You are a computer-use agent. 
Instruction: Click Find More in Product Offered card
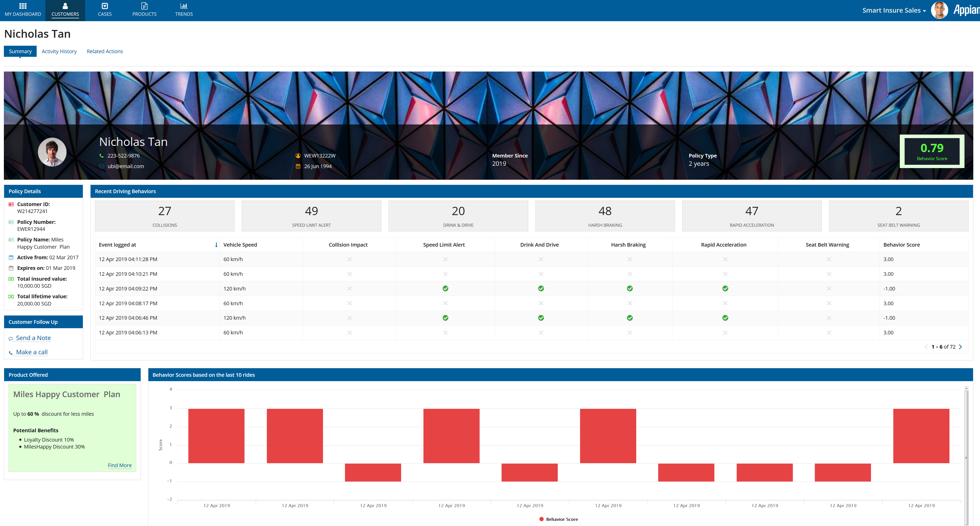click(x=119, y=465)
